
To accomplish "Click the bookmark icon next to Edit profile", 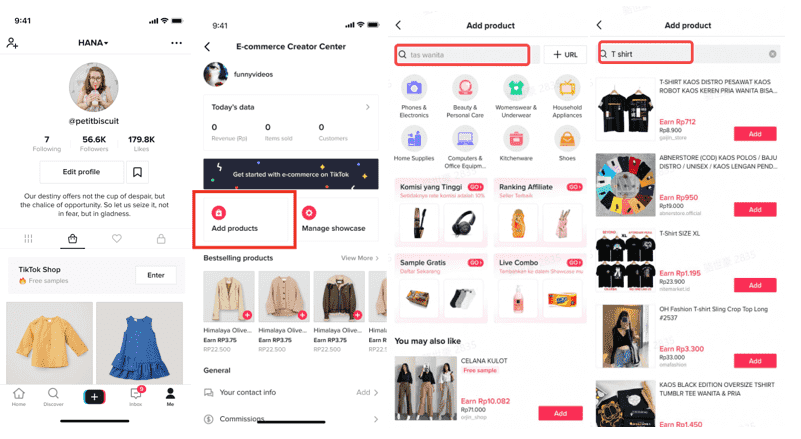I will tap(137, 172).
